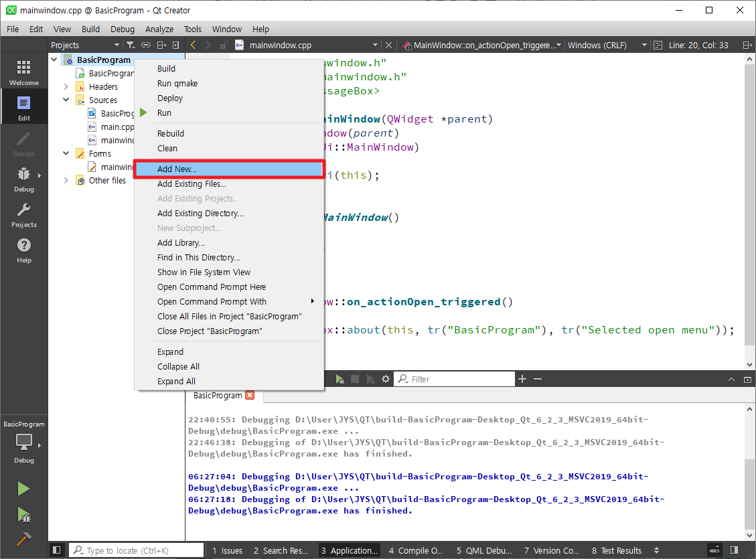Open the Search Results pane

tap(281, 550)
